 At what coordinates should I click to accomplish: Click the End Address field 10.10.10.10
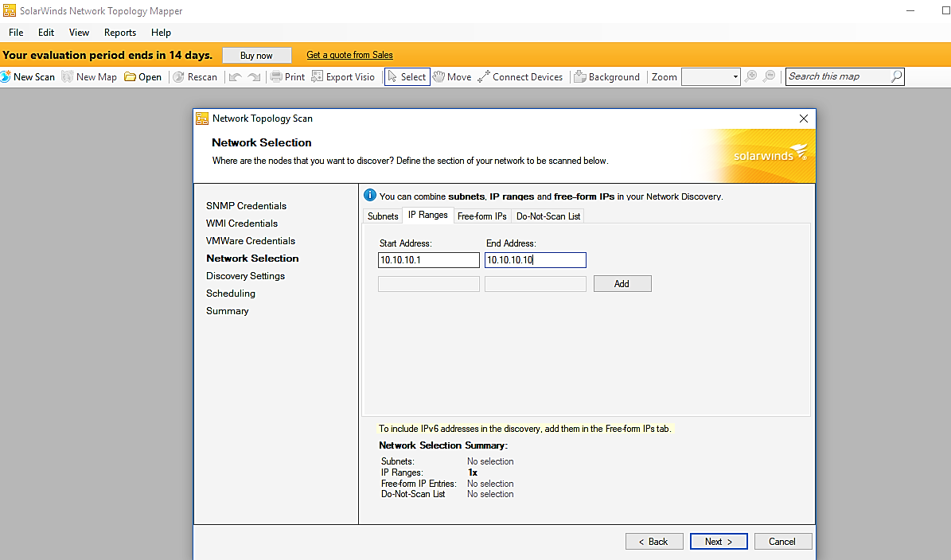[x=536, y=260]
